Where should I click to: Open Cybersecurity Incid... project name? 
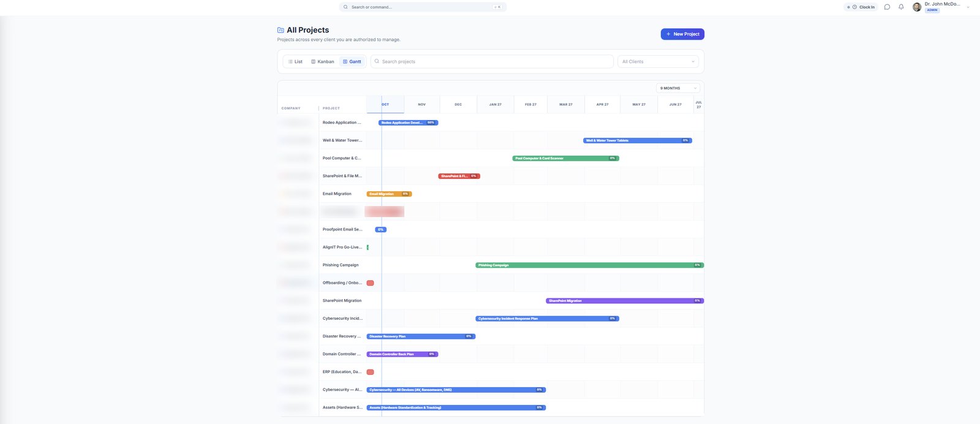(342, 318)
